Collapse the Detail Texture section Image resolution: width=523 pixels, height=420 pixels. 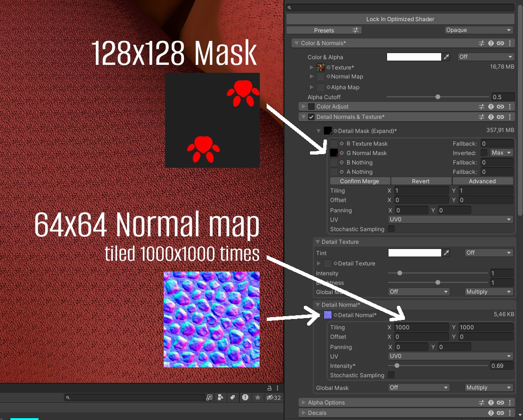pyautogui.click(x=318, y=242)
